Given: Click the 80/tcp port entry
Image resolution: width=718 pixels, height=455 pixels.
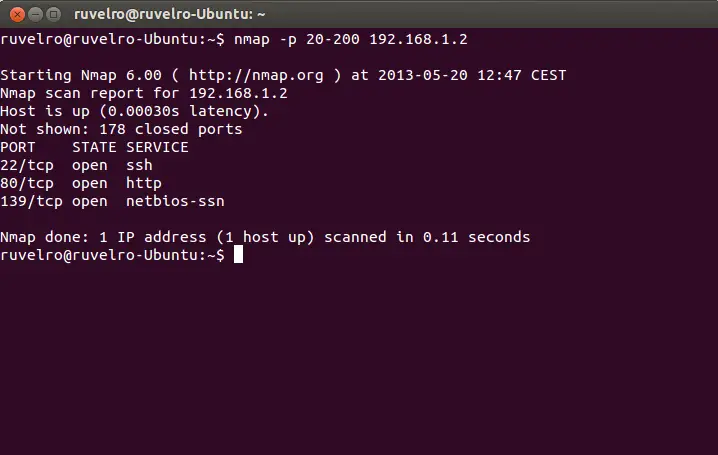Looking at the screenshot, I should [x=27, y=183].
